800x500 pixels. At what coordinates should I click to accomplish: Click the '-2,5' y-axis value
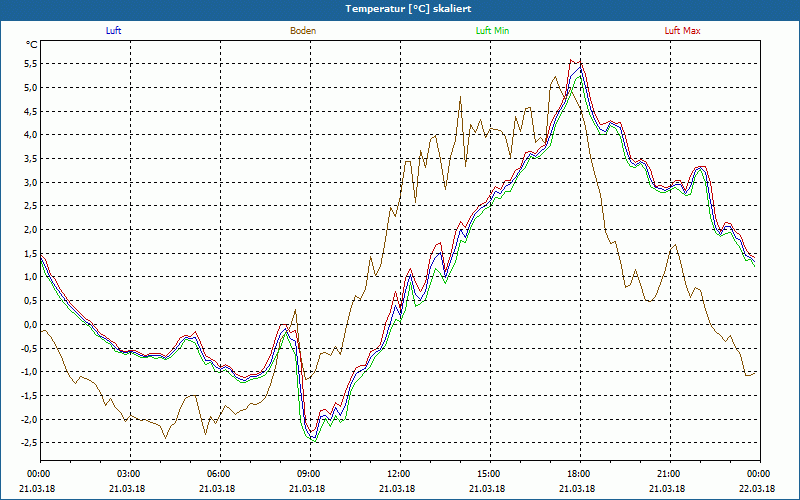coord(30,443)
